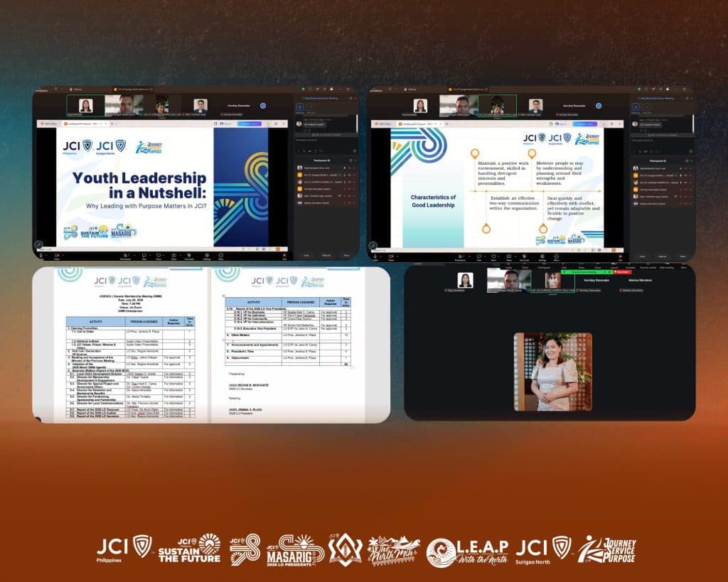Click the chat panel scrollbar beside Youth Leadership slide
Image resolution: width=728 pixels, height=582 pixels.
pos(357,124)
